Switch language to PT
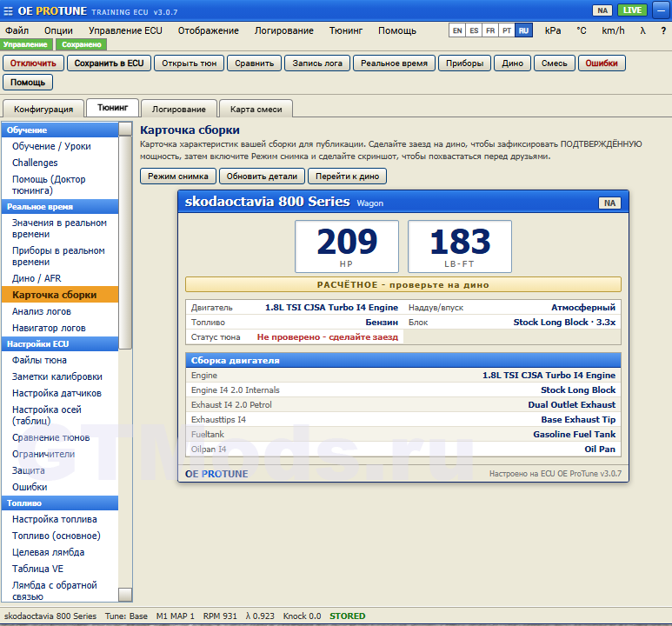Screen dimensions: 672x626 (507, 30)
